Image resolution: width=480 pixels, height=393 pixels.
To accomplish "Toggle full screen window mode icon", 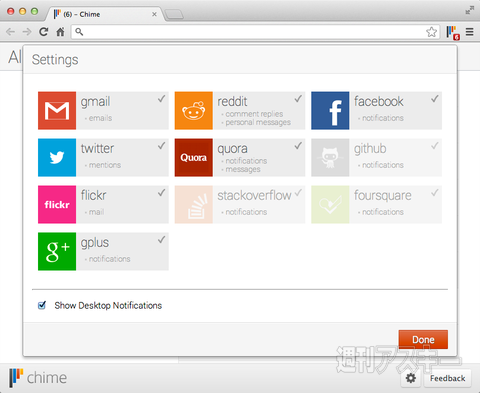I will [470, 10].
